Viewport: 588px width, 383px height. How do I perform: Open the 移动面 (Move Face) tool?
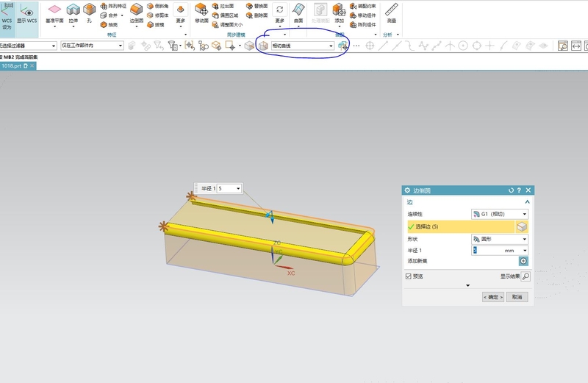(x=201, y=9)
